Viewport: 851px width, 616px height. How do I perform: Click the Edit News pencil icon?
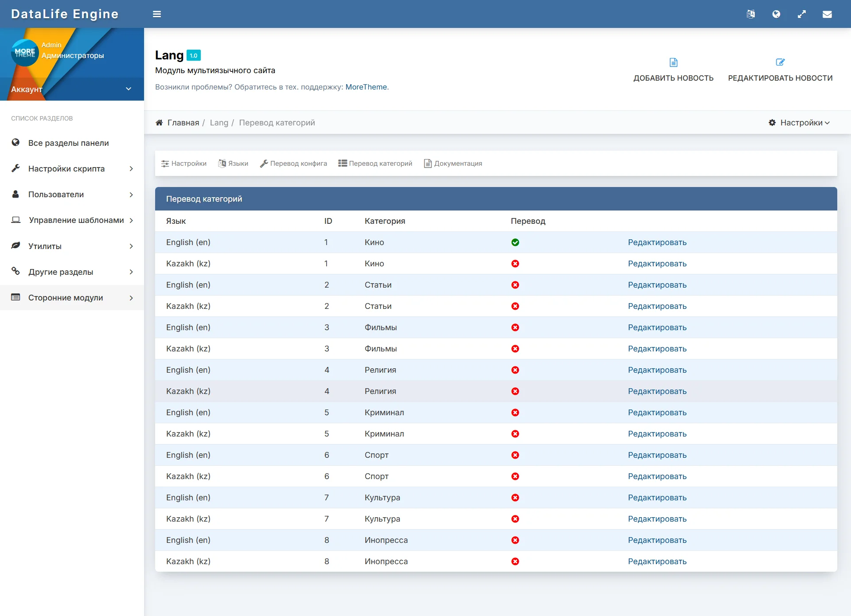[780, 62]
